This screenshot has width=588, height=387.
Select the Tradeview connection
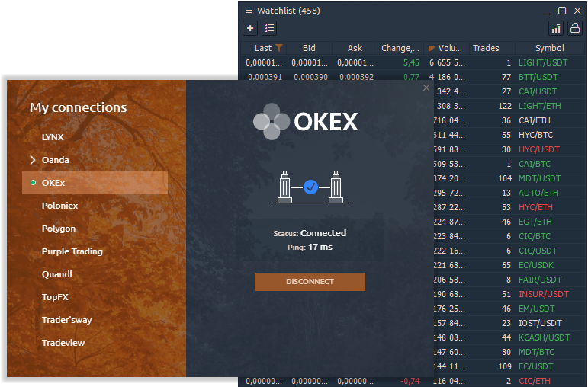[63, 343]
